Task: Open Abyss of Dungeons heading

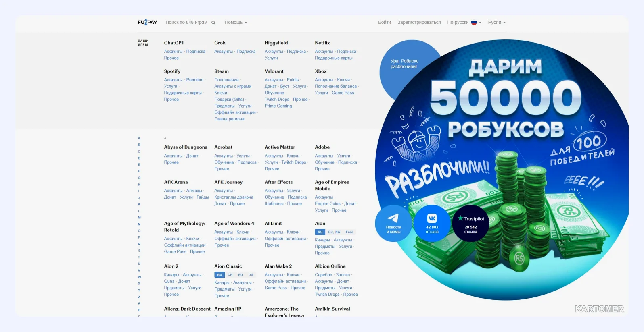Action: click(x=186, y=147)
